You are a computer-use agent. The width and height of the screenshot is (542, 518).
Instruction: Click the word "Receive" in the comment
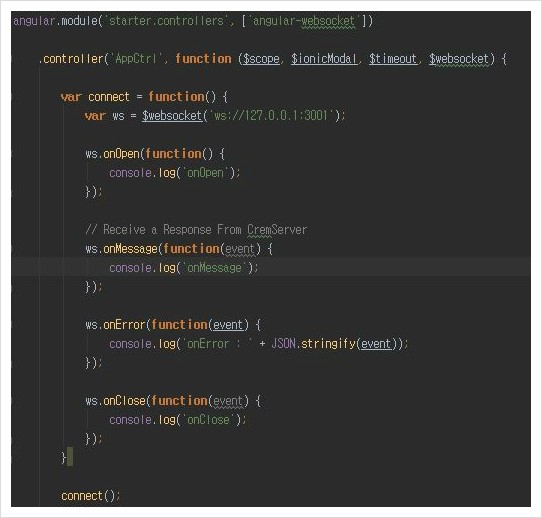[x=124, y=230]
